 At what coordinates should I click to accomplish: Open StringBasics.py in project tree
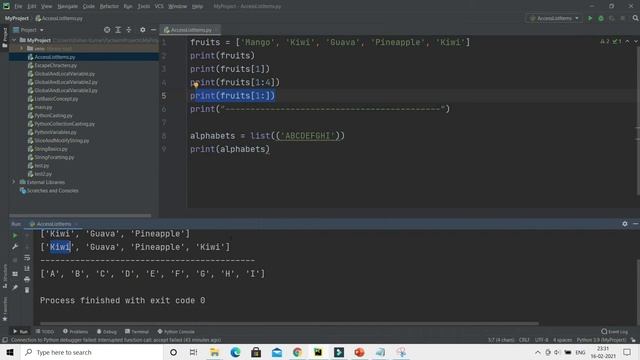pyautogui.click(x=51, y=149)
